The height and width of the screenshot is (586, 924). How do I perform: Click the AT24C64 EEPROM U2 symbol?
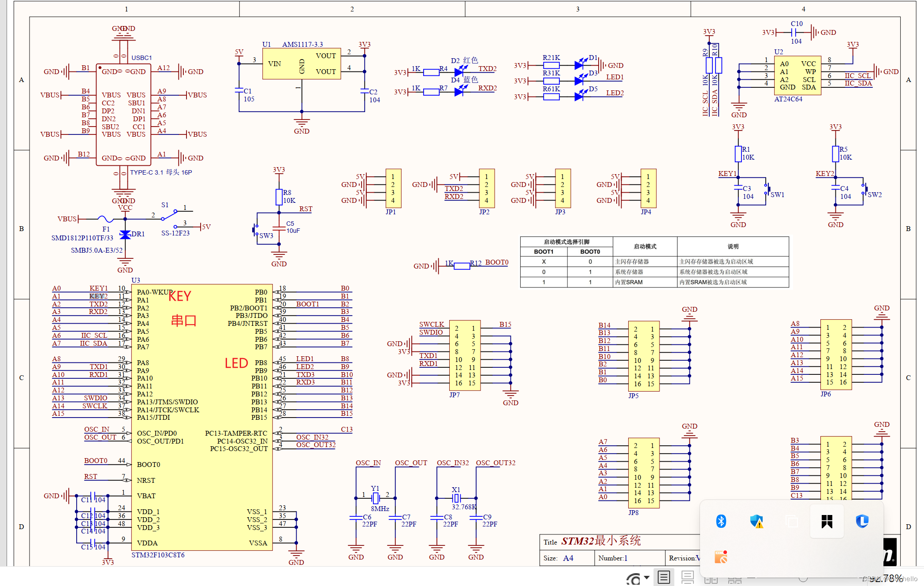coord(797,75)
